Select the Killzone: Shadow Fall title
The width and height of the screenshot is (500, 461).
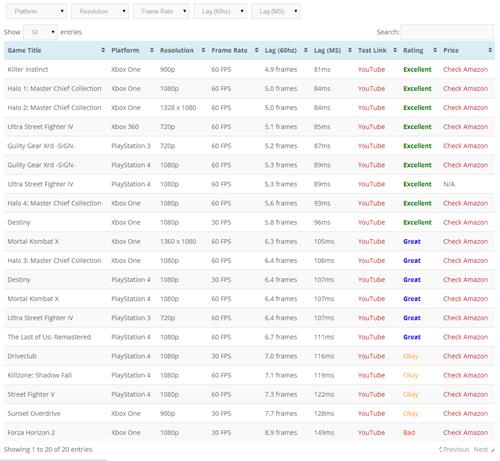[x=40, y=375]
